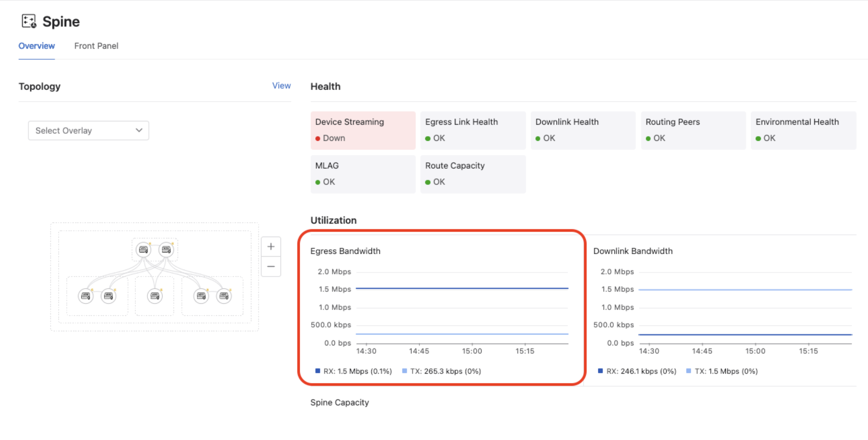868x440 pixels.
Task: Click the Spine device icon beside title
Action: [29, 21]
